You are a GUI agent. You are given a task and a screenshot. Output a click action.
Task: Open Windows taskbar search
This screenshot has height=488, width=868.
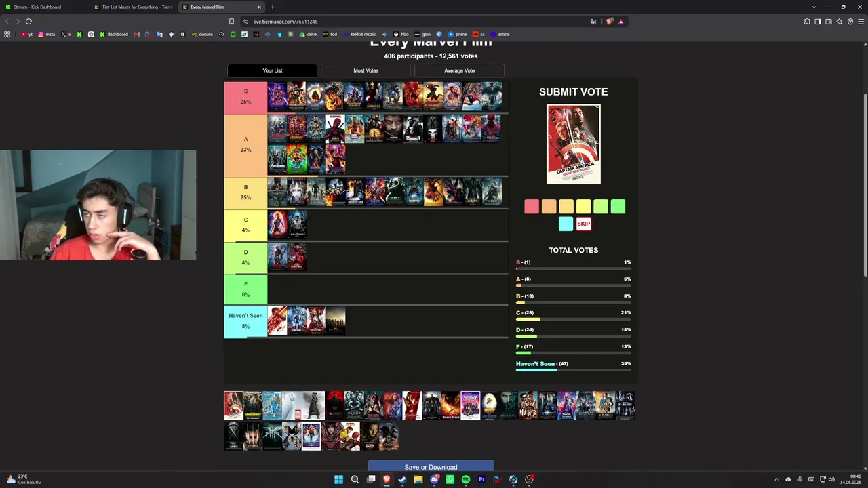(355, 480)
